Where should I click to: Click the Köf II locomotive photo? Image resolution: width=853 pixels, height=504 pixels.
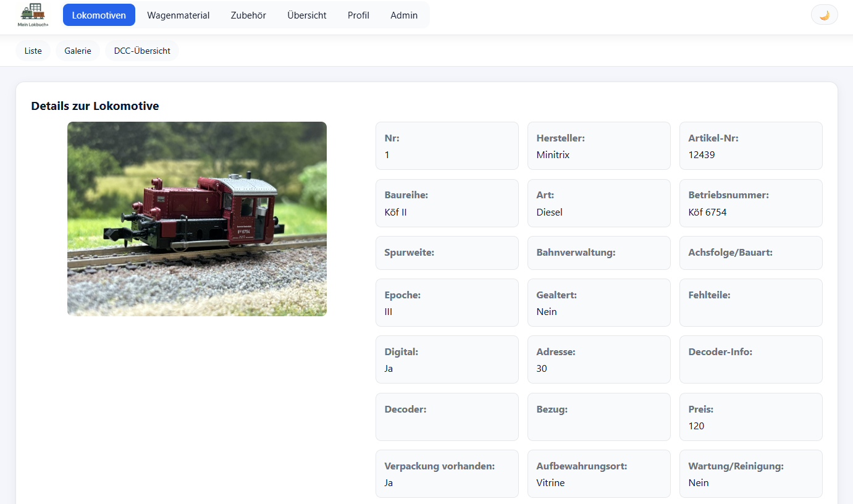197,219
